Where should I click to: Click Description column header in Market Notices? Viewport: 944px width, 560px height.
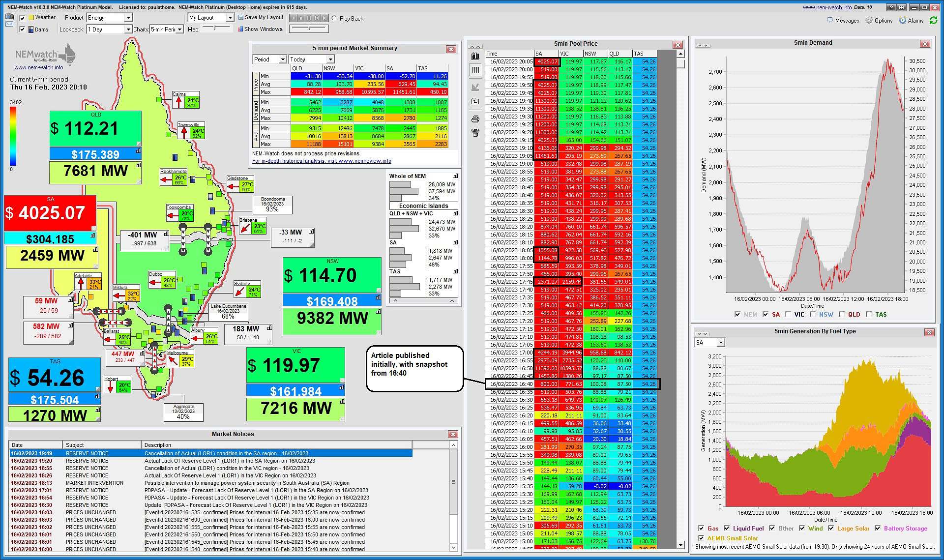pos(277,445)
